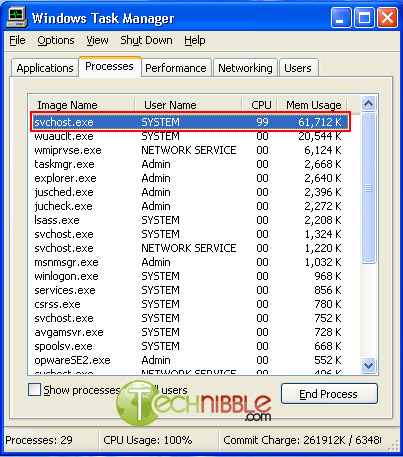Sort by Mem Usage column header
403x457 pixels.
312,105
